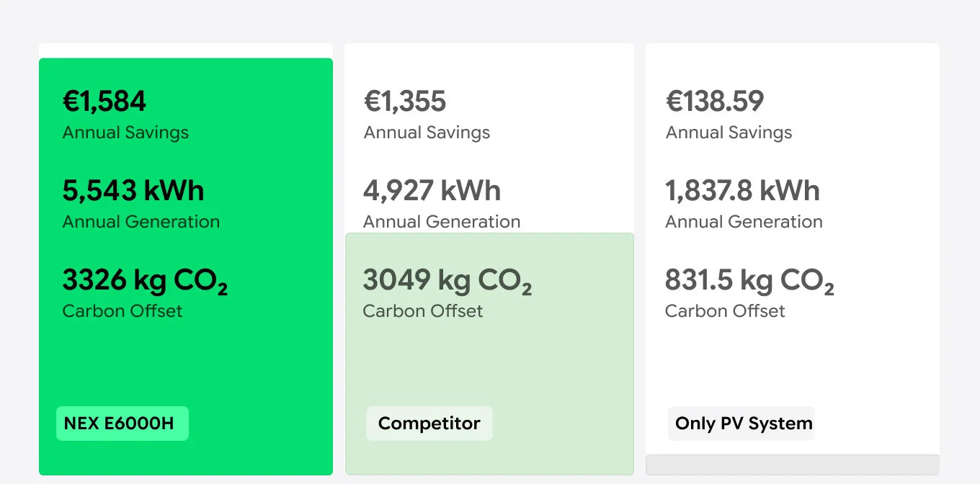Click Annual Generation label in PV System card
The image size is (980, 484).
744,222
